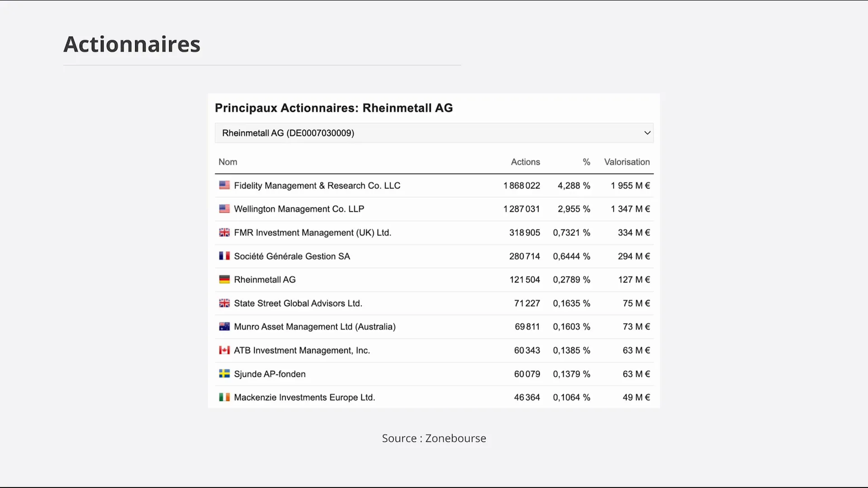Click the French flag beside Société Générale Gestion
The width and height of the screenshot is (868, 488).
[224, 256]
